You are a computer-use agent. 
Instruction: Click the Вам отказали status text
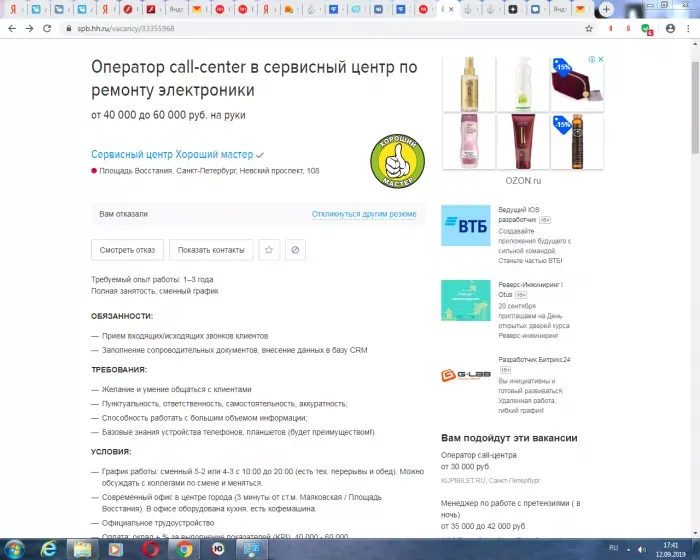[123, 214]
